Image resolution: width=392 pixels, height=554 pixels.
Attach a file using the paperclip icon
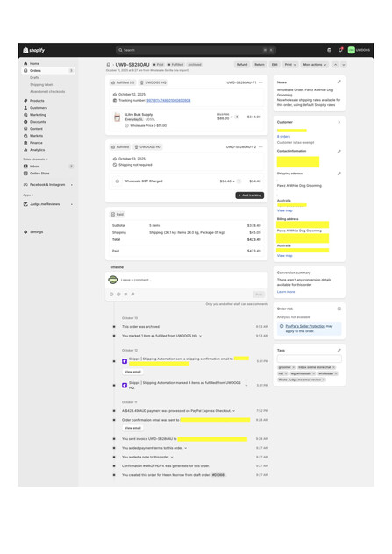point(132,294)
